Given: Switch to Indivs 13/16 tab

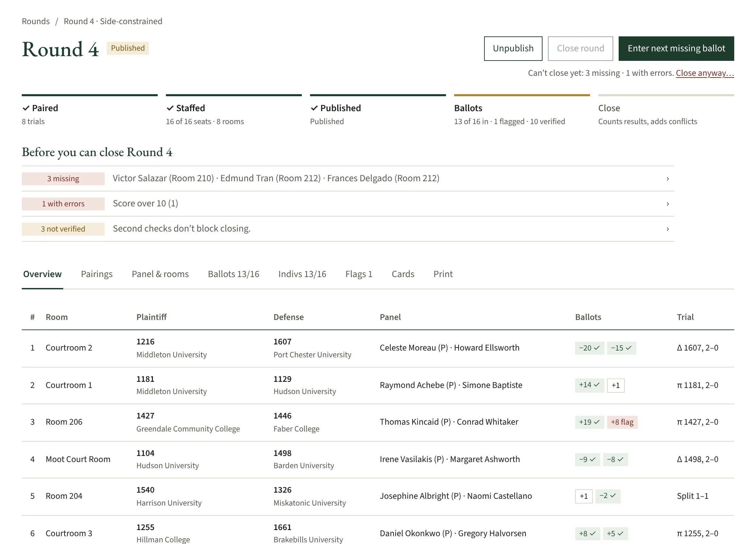Looking at the screenshot, I should [x=302, y=274].
